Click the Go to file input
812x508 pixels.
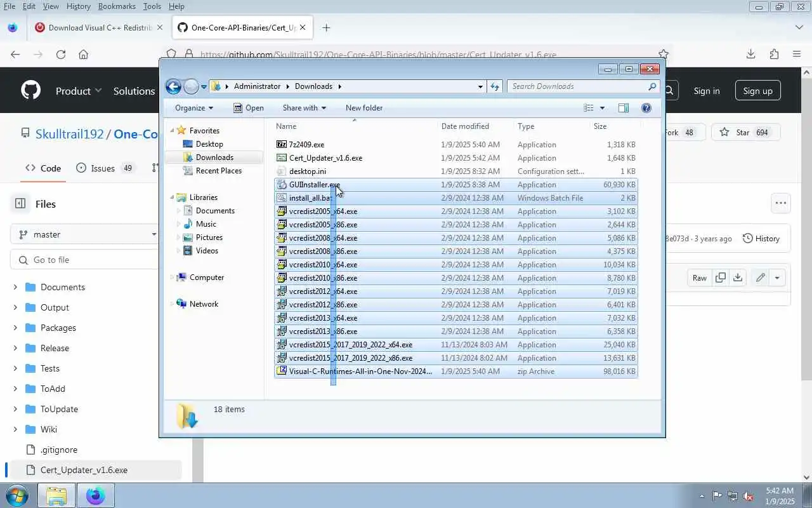point(89,260)
